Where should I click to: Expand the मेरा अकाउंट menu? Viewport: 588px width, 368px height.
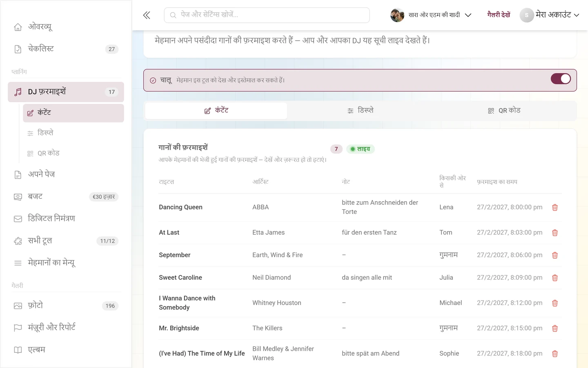coord(550,15)
